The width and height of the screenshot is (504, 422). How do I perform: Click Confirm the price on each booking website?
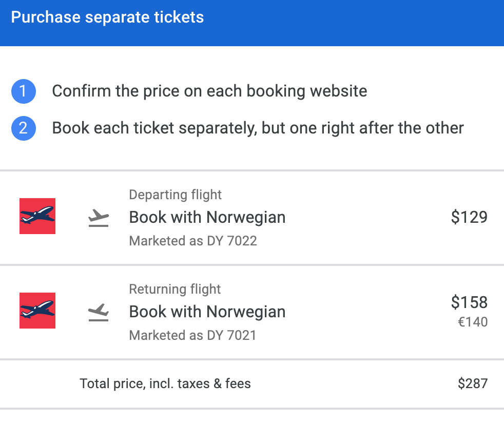(x=209, y=91)
